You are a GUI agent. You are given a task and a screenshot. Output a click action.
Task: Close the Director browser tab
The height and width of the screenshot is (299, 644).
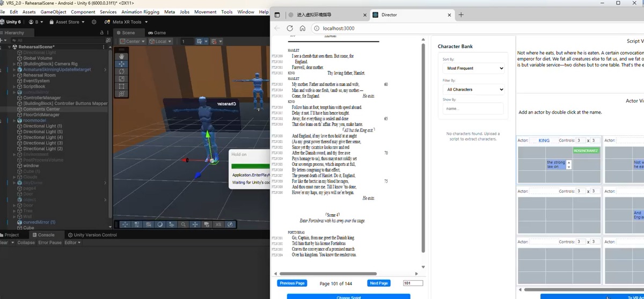[450, 15]
